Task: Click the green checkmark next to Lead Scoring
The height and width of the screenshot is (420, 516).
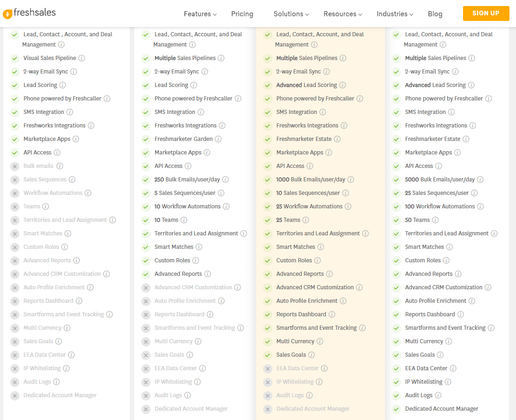Action: pyautogui.click(x=14, y=85)
